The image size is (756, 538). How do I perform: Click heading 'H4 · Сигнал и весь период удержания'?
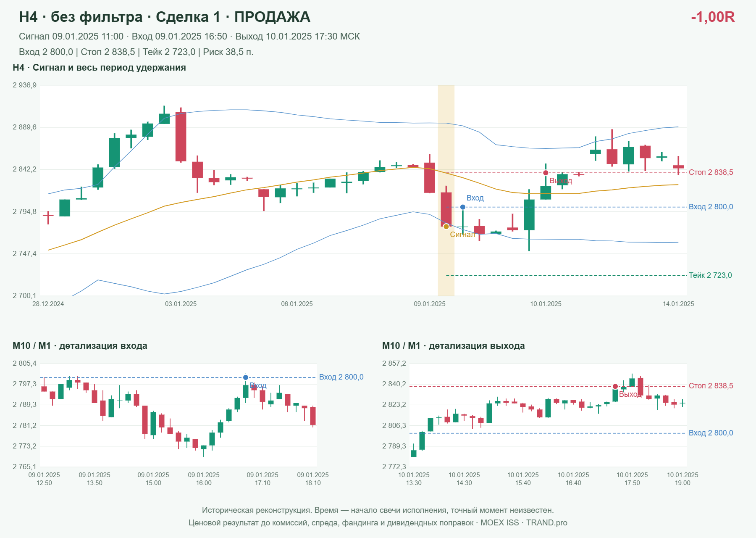click(99, 68)
